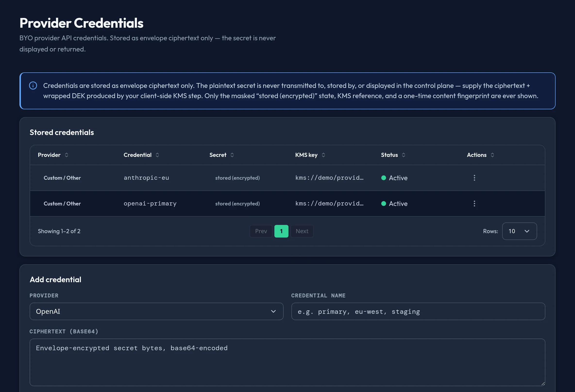Open actions menu for openai-primary row
Screen dimensions: 575x392
[x=474, y=204]
